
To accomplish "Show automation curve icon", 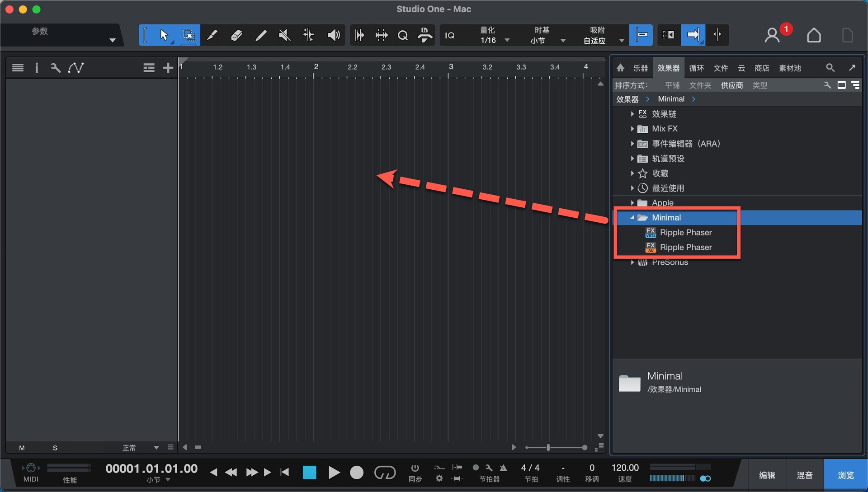I will [x=75, y=68].
